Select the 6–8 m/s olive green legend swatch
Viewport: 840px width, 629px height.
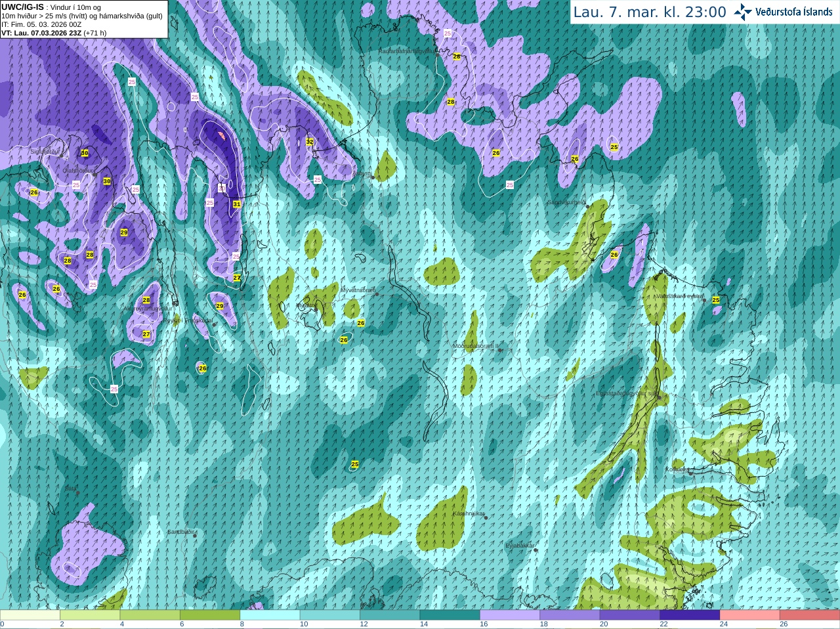(210, 615)
